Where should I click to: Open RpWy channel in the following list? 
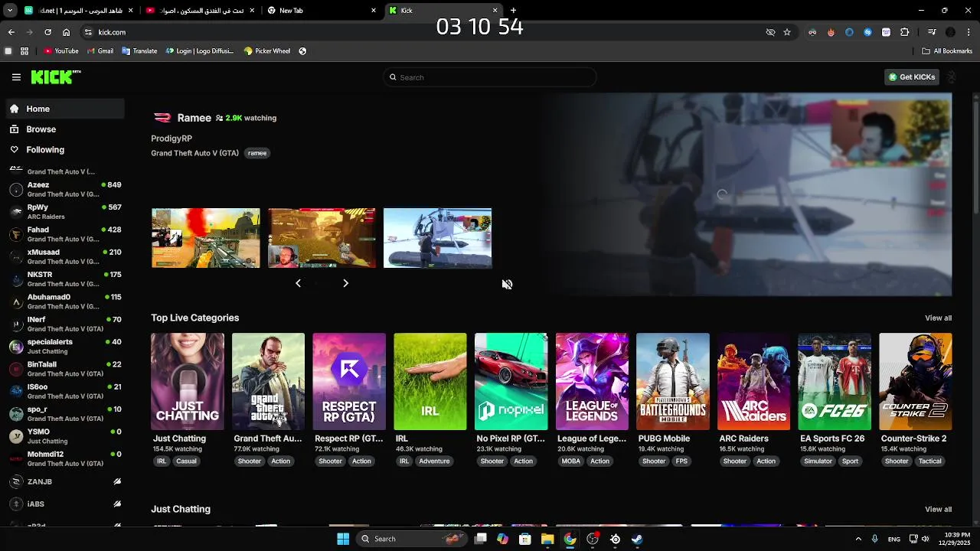(65, 211)
